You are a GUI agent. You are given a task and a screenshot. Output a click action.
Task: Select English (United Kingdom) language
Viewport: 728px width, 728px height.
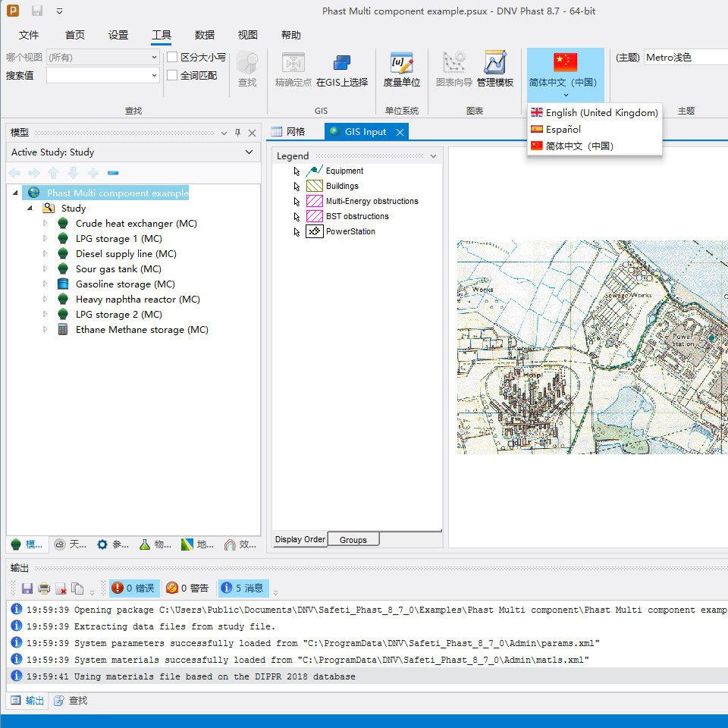[x=594, y=113]
